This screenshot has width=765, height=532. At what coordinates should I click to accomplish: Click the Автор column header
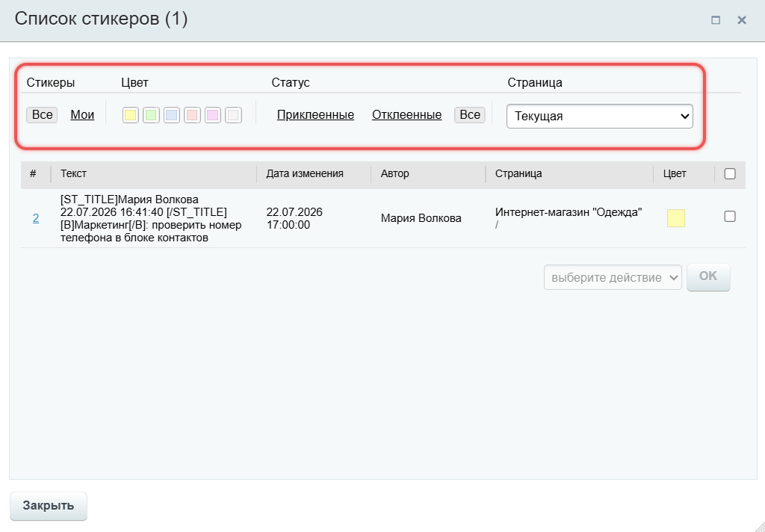pos(395,174)
